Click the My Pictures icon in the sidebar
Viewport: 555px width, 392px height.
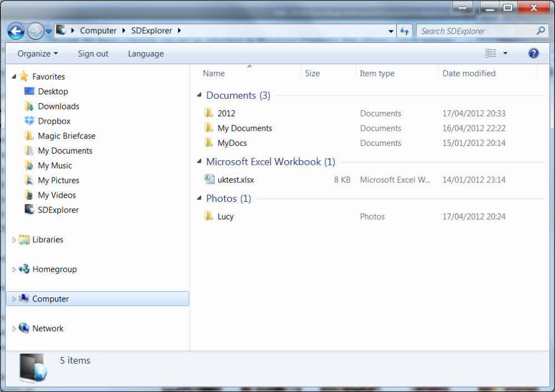click(29, 180)
